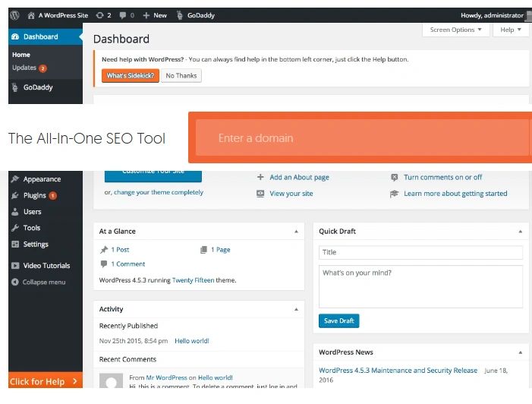Expand the Screen Options dropdown
This screenshot has height=404, width=532.
coord(455,30)
